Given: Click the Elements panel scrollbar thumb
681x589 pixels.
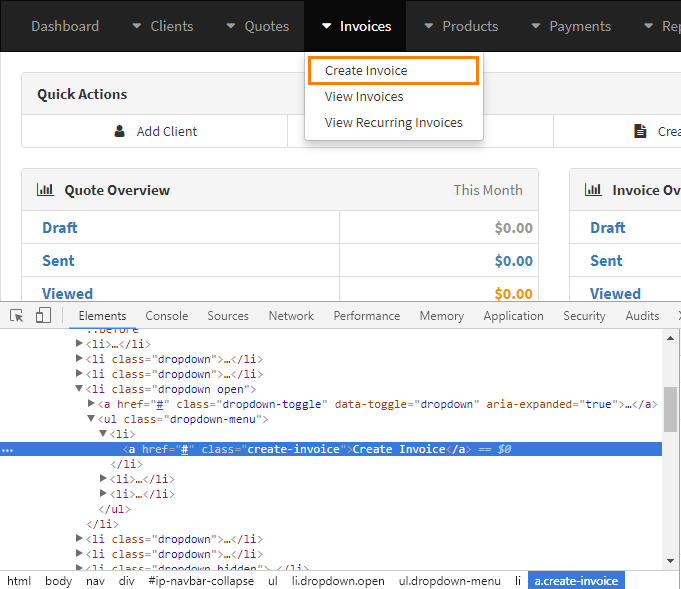Looking at the screenshot, I should 671,409.
